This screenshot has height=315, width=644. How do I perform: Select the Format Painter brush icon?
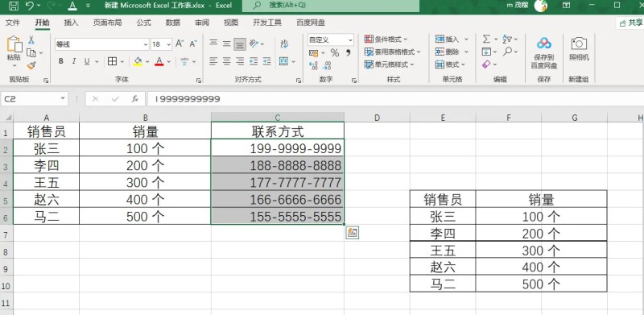pos(31,65)
